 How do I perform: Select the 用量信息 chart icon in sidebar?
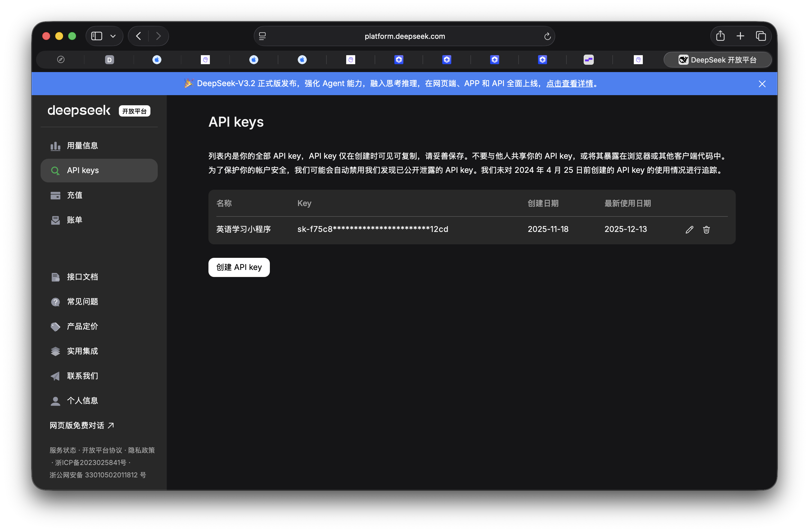pos(55,146)
